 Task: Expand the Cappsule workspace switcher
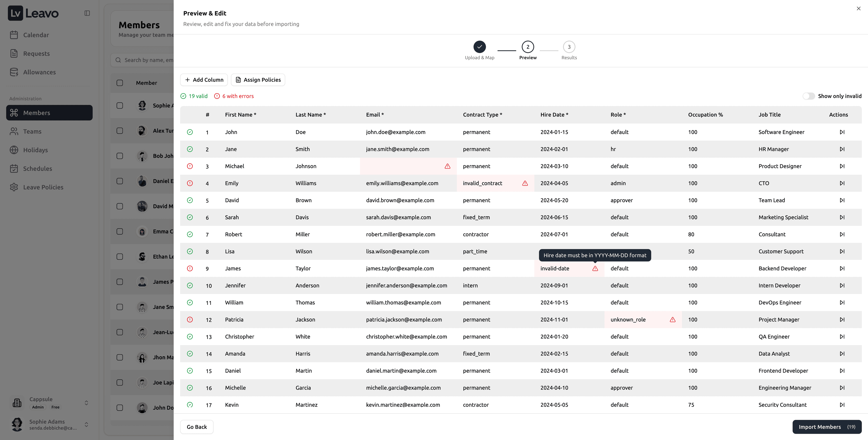86,403
